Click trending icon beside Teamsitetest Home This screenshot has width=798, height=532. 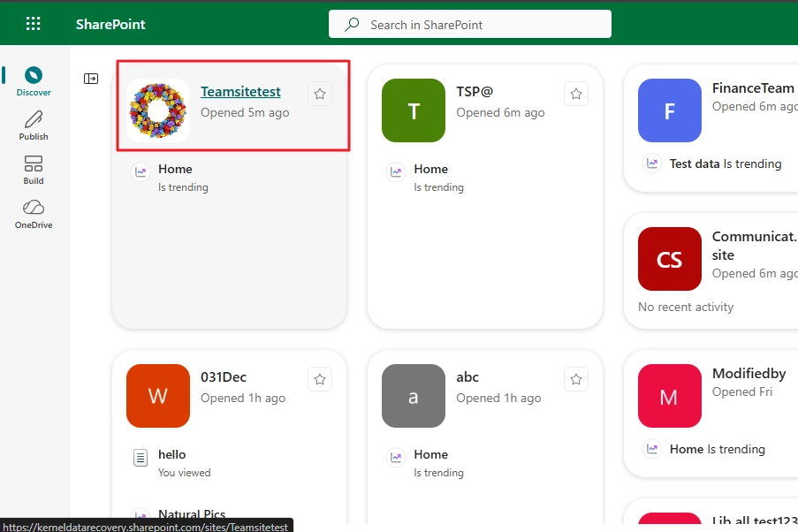click(141, 172)
